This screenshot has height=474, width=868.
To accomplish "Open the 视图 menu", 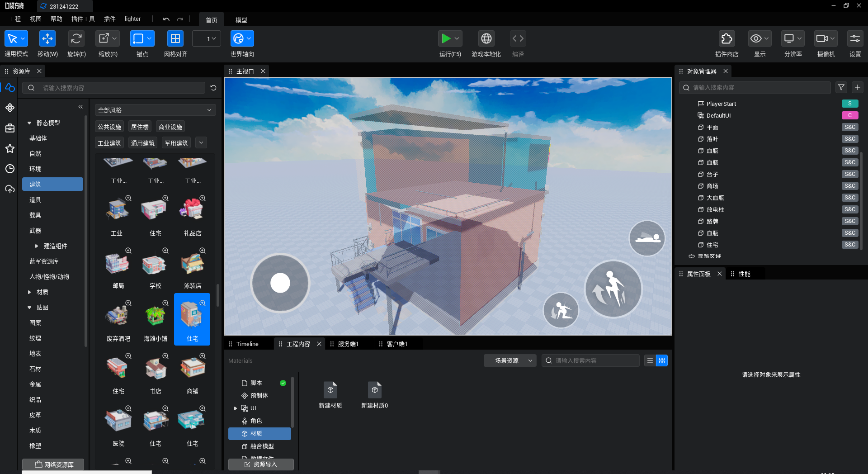I will pos(36,19).
